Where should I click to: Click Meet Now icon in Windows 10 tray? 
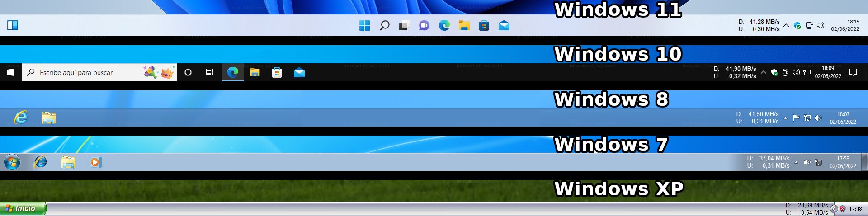coord(785,72)
